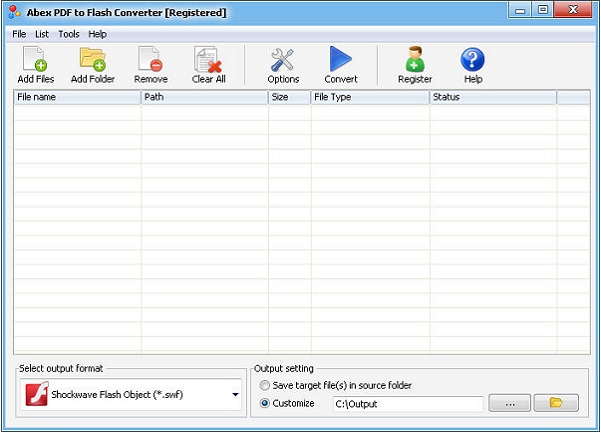Image resolution: width=601 pixels, height=432 pixels.
Task: Open the List menu
Action: coord(42,34)
